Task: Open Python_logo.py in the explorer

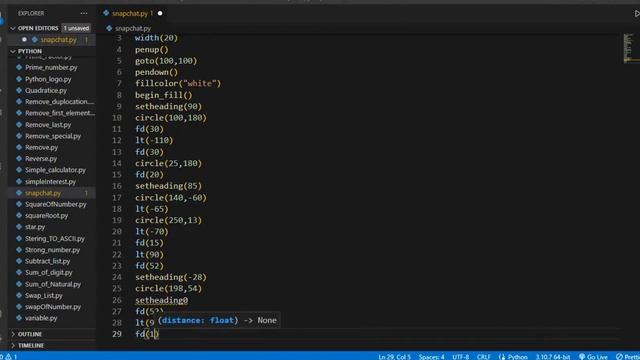Action: point(48,79)
